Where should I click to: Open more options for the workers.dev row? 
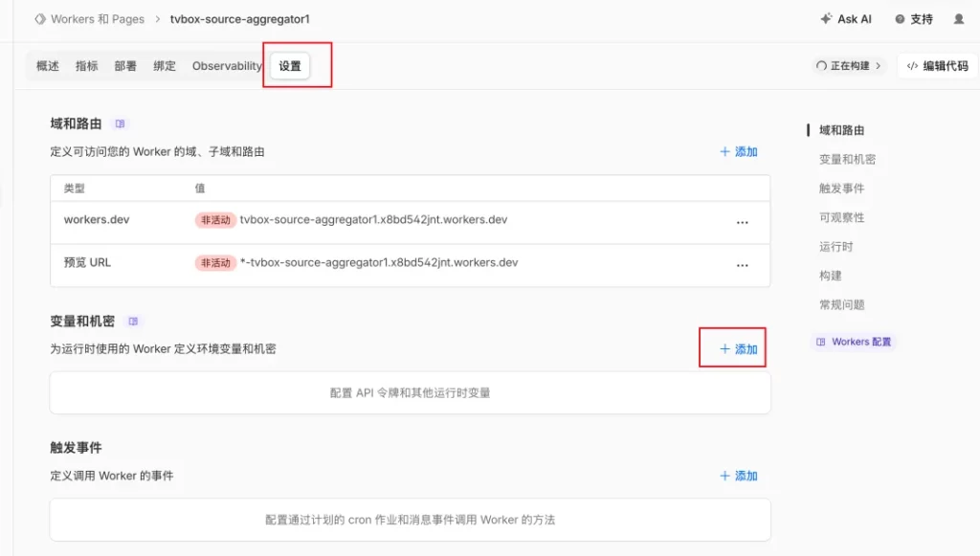point(742,222)
